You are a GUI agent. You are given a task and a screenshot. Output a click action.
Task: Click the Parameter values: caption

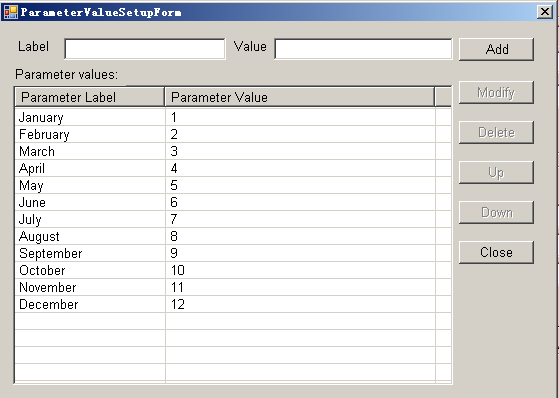click(x=66, y=75)
